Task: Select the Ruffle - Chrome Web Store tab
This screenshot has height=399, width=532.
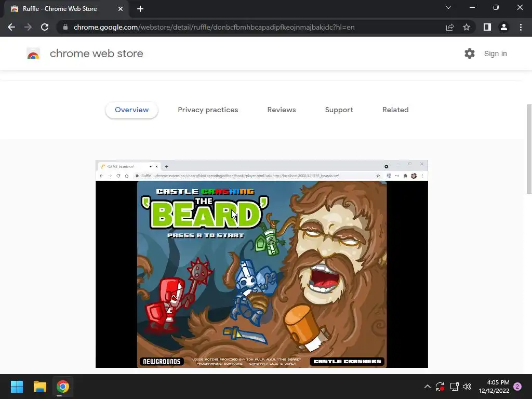Action: [67, 9]
